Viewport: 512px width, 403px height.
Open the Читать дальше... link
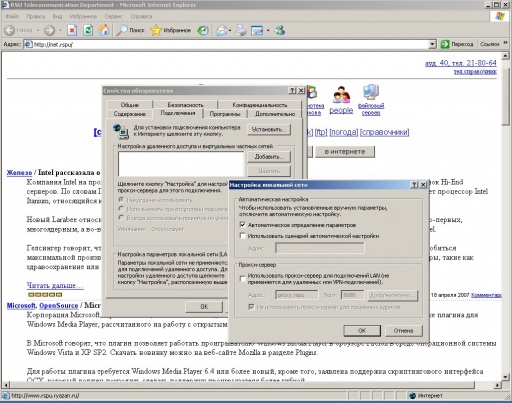(55, 286)
